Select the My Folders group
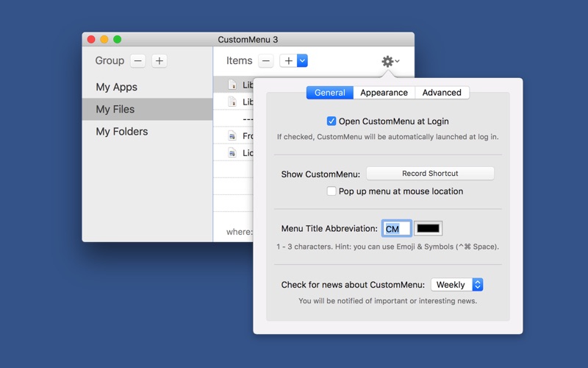 [148, 132]
